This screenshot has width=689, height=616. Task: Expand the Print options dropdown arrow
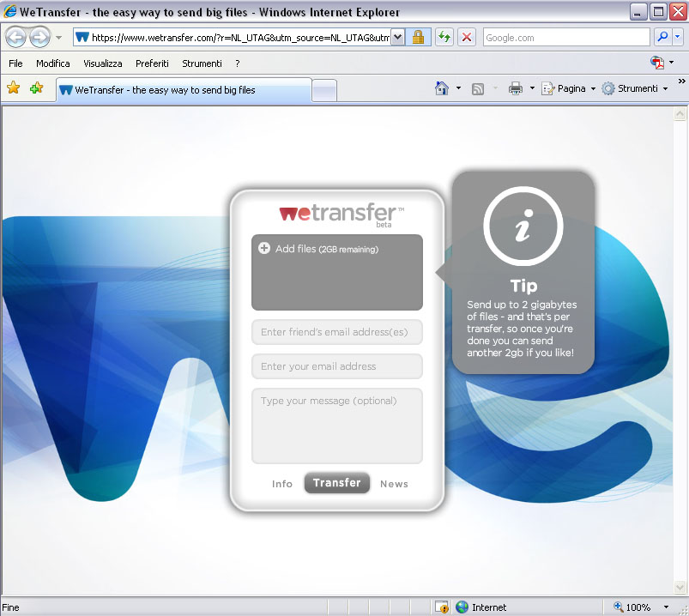(532, 88)
